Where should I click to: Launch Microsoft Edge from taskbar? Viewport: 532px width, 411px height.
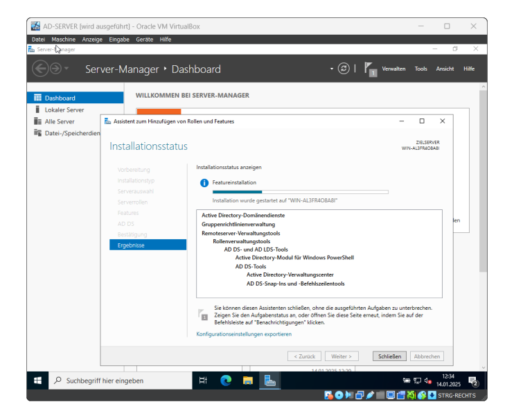(x=226, y=381)
